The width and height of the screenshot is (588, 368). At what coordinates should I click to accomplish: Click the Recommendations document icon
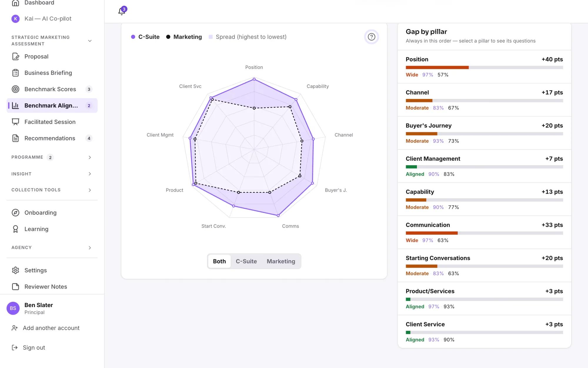click(x=16, y=138)
